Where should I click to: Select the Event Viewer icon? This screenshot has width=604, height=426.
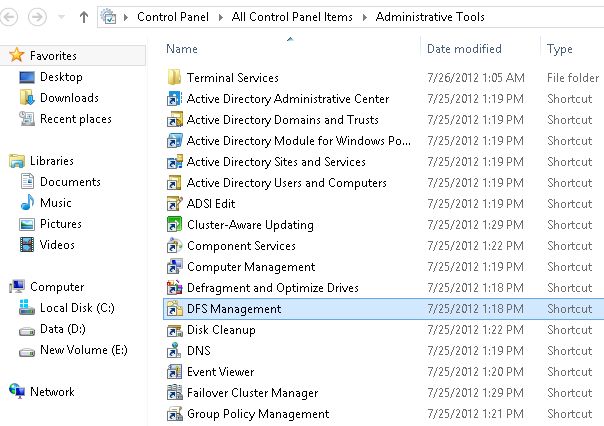pos(175,372)
